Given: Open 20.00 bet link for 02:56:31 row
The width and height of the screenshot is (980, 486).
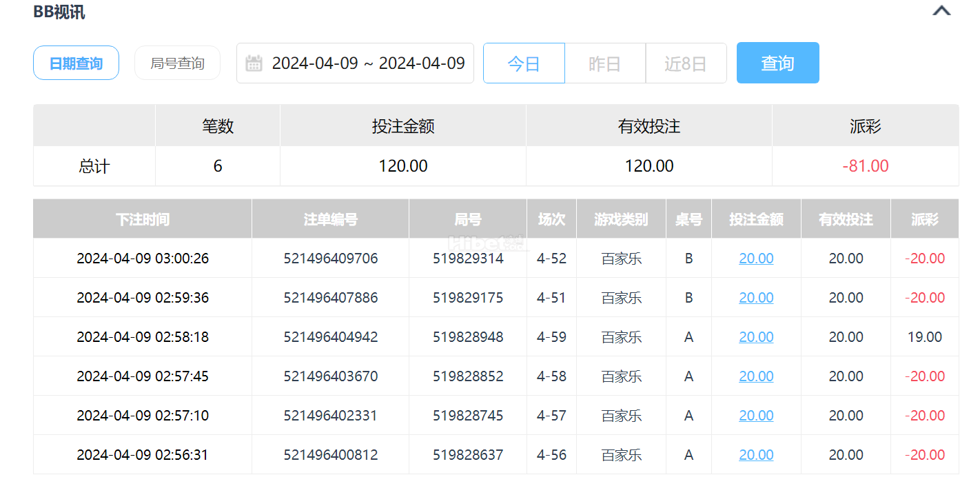Looking at the screenshot, I should coord(756,455).
